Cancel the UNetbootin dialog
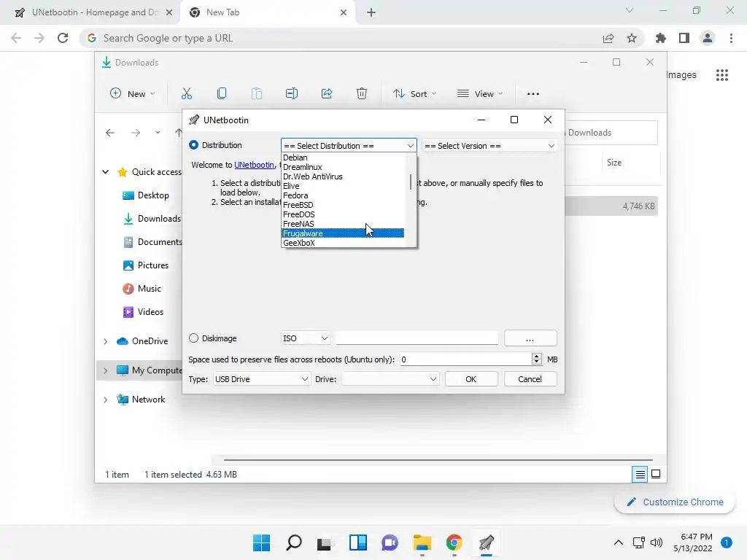 click(530, 379)
